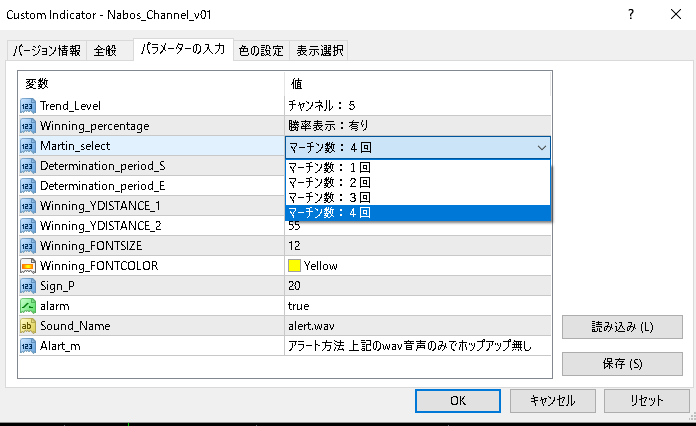Click the icon beside Trend_Level

tap(28, 106)
